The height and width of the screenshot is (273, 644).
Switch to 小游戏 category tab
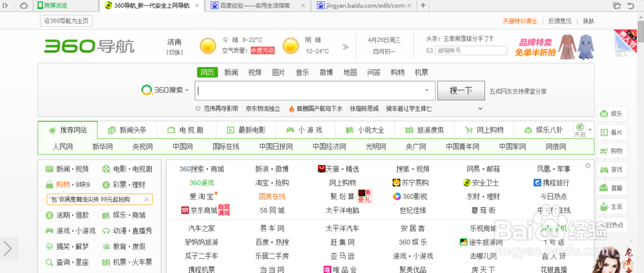[x=305, y=130]
